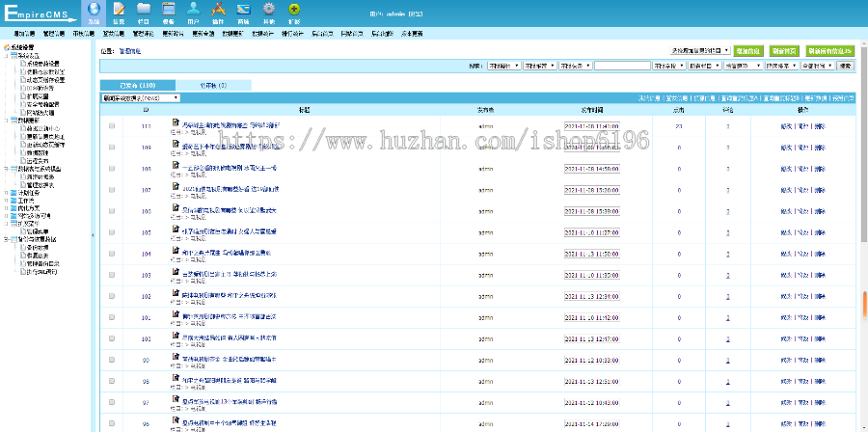Click the scrollbar up arrow at top right
The width and height of the screenshot is (868, 432).
[x=864, y=44]
